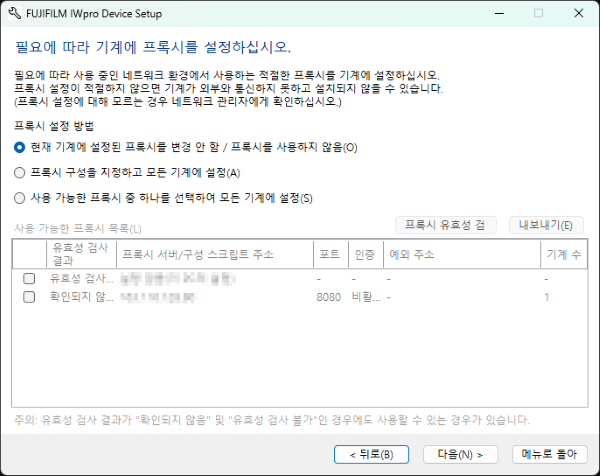Click the '메뉴로 돌아' return button

pyautogui.click(x=549, y=455)
